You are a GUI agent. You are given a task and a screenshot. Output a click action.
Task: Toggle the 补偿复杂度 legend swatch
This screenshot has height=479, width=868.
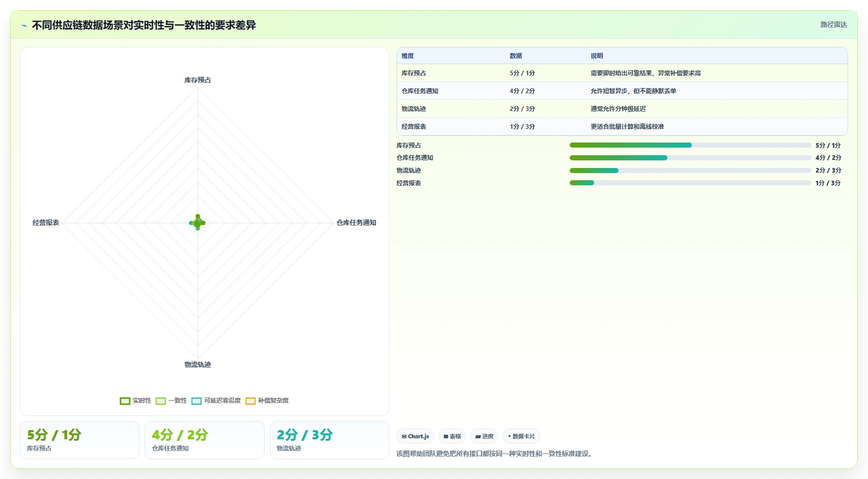coord(250,401)
